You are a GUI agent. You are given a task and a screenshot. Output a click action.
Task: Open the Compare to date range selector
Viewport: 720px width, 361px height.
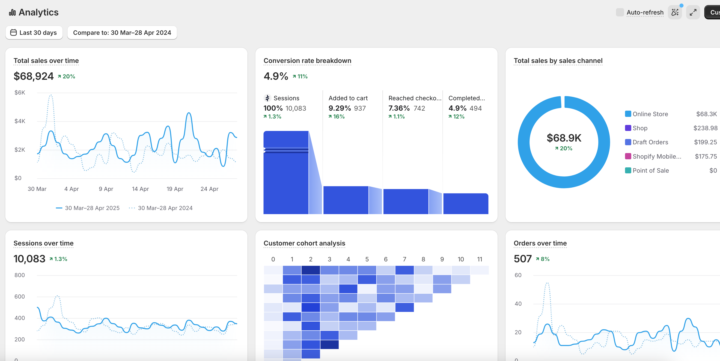[x=122, y=33]
